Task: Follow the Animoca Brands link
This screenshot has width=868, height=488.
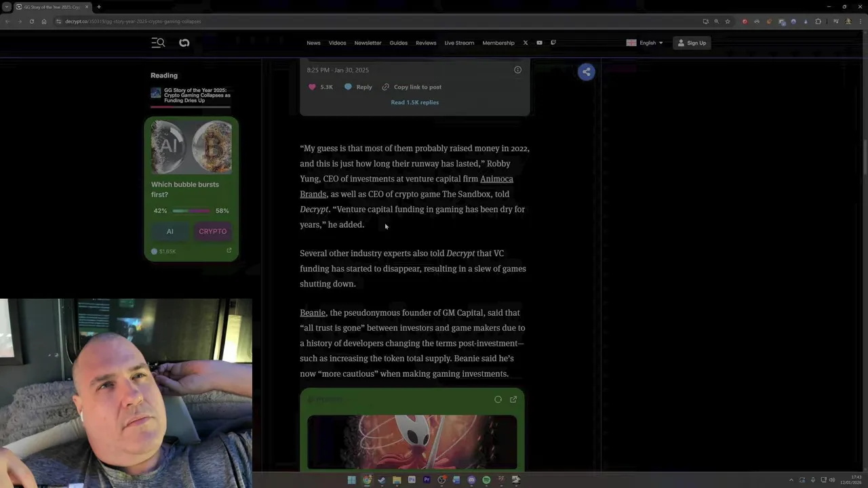Action: click(496, 179)
